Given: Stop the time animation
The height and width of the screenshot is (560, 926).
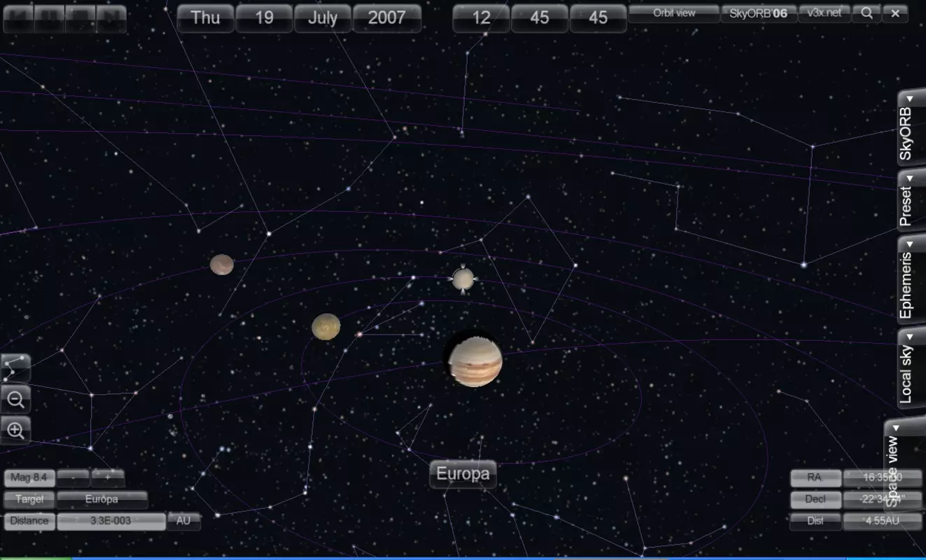Looking at the screenshot, I should click(x=80, y=18).
